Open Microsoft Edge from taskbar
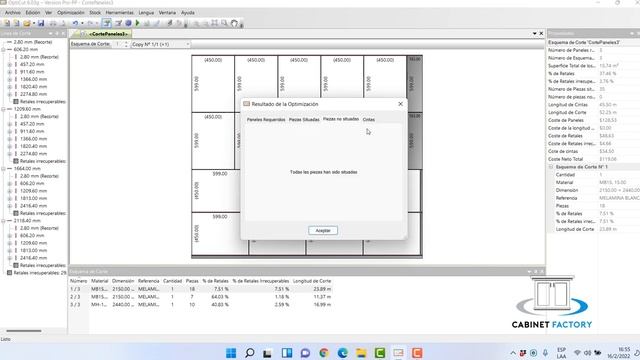640x360 pixels. tap(343, 353)
